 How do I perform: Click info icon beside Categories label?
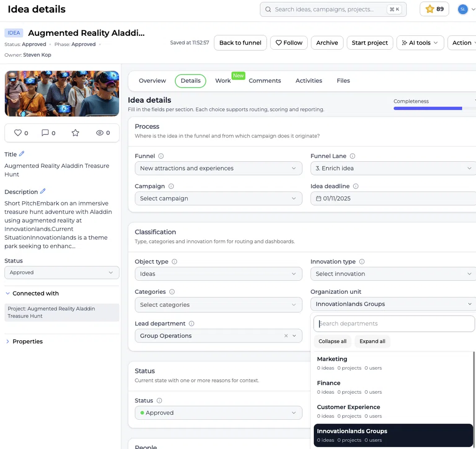pyautogui.click(x=172, y=292)
